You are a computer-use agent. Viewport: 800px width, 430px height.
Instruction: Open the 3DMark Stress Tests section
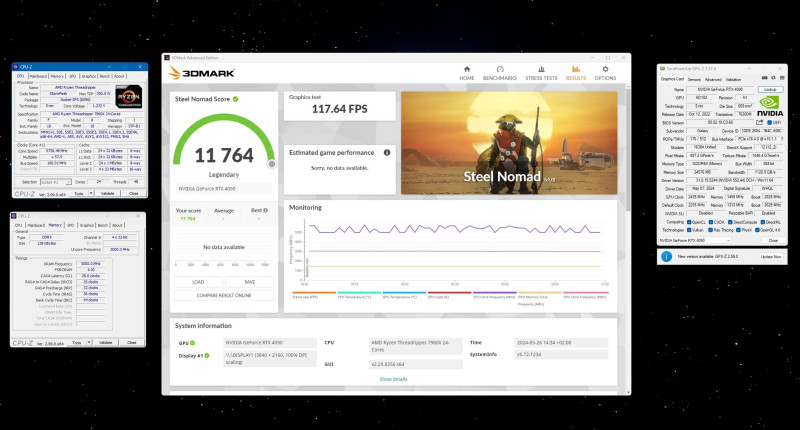(541, 73)
